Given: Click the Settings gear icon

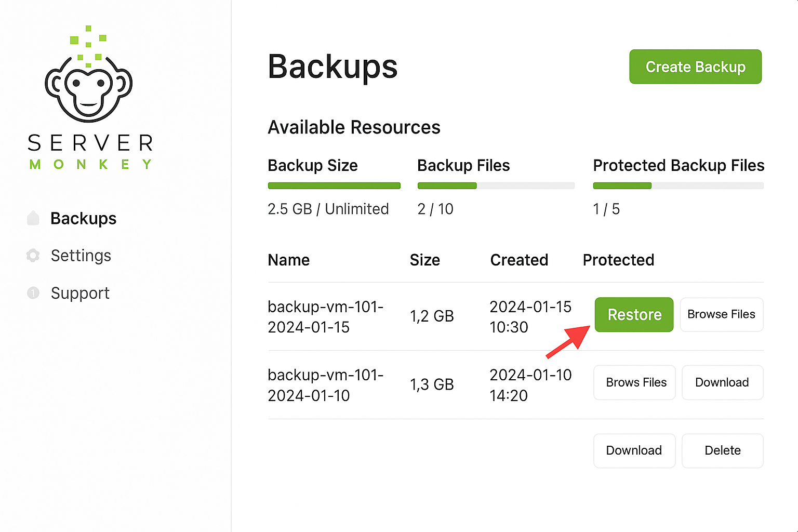Looking at the screenshot, I should click(33, 256).
